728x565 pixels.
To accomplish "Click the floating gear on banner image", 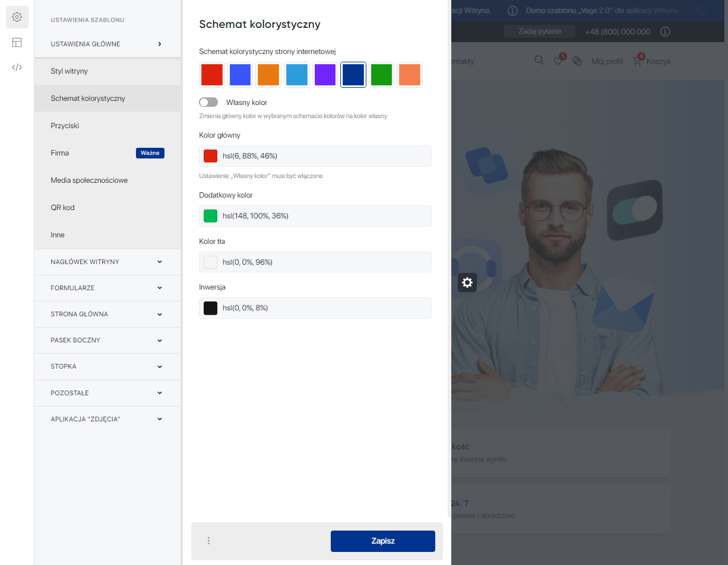I will (x=467, y=282).
